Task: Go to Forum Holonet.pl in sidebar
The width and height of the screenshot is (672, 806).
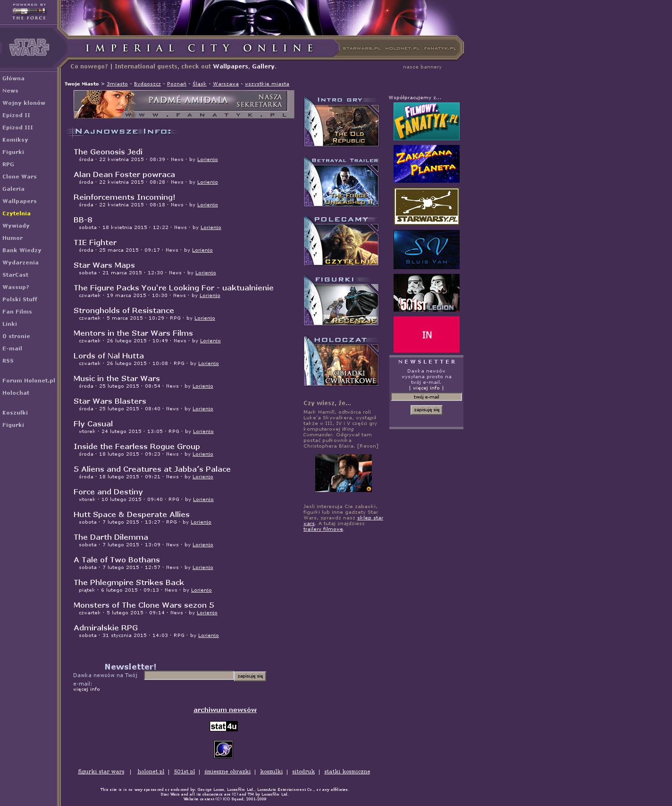Action: pos(29,381)
